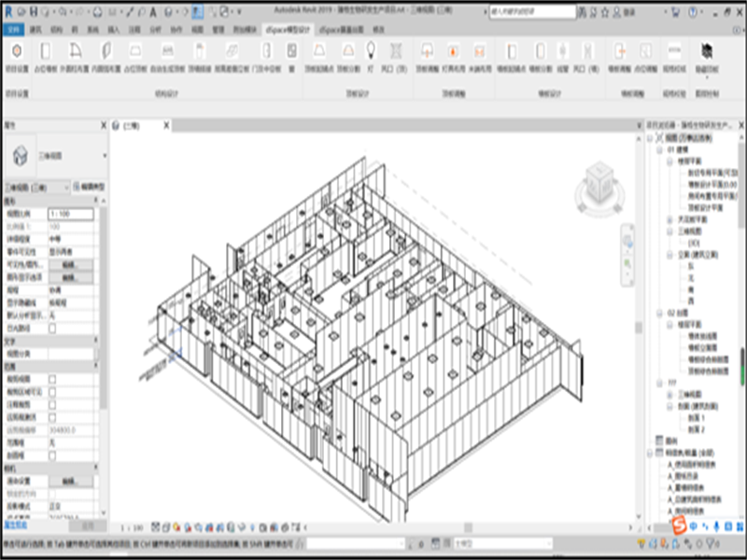747x560 pixels.
Task: Click Edit button for rendering settings
Action: [x=71, y=482]
